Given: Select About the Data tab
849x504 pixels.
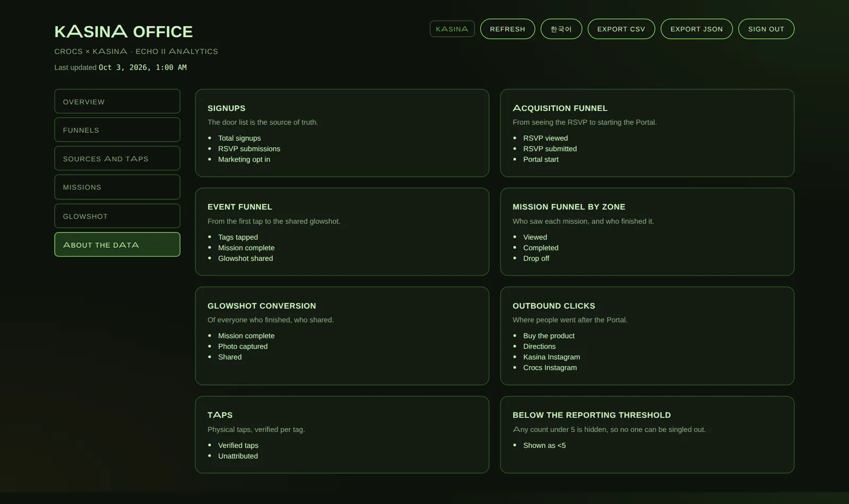Looking at the screenshot, I should 117,245.
